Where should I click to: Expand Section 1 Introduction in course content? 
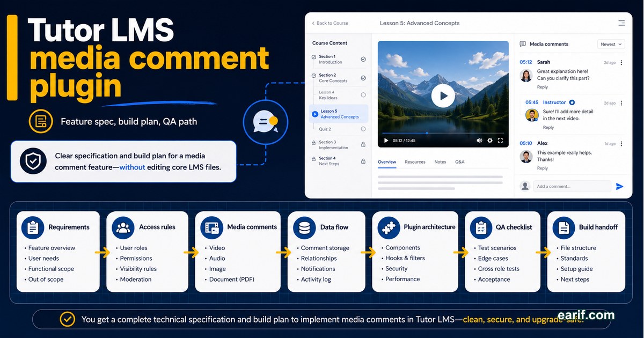click(339, 60)
